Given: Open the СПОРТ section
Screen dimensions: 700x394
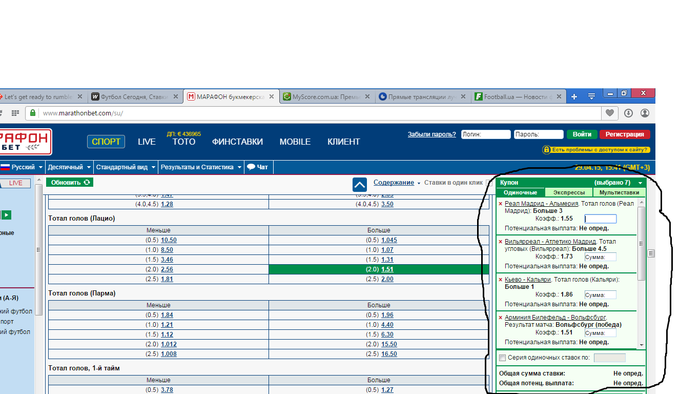Looking at the screenshot, I should pyautogui.click(x=106, y=141).
